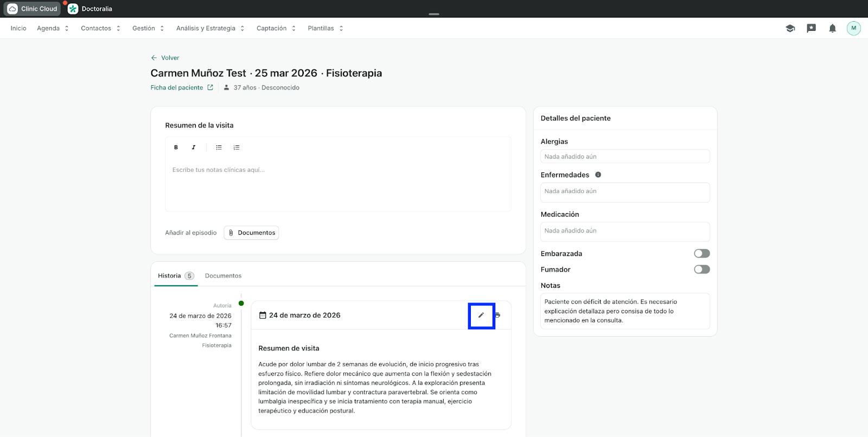This screenshot has height=437, width=868.
Task: Open the Contactos menu
Action: (96, 28)
